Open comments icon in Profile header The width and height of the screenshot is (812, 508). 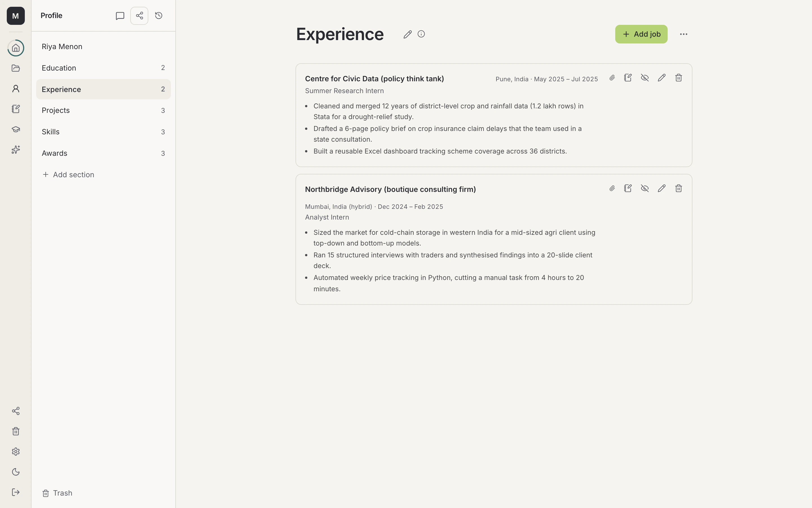click(120, 16)
